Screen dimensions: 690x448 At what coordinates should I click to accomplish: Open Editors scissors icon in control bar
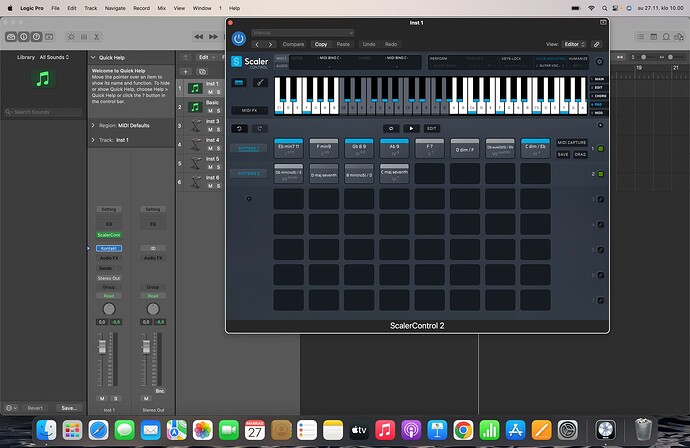click(96, 37)
